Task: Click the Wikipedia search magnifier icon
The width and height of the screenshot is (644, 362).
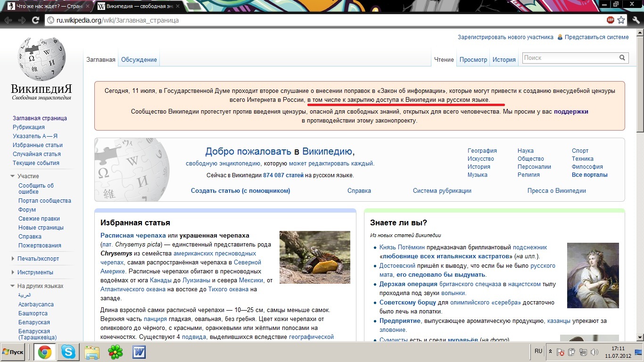Action: pyautogui.click(x=623, y=58)
